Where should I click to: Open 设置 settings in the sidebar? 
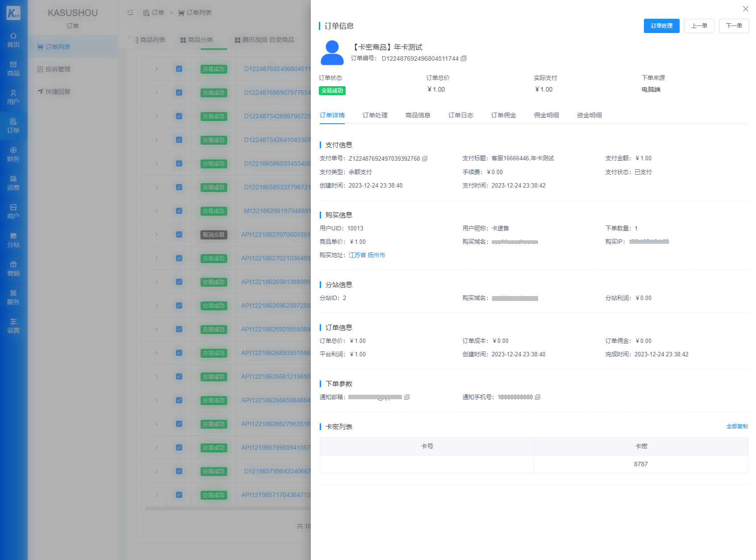pyautogui.click(x=13, y=326)
